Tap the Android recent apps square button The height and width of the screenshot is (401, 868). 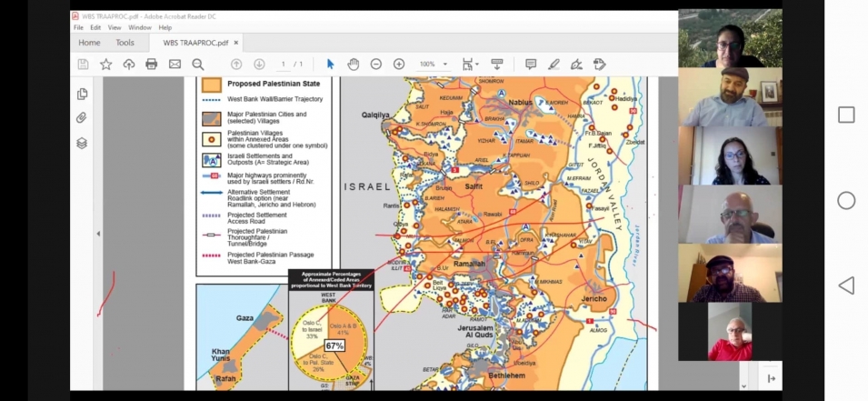(846, 115)
